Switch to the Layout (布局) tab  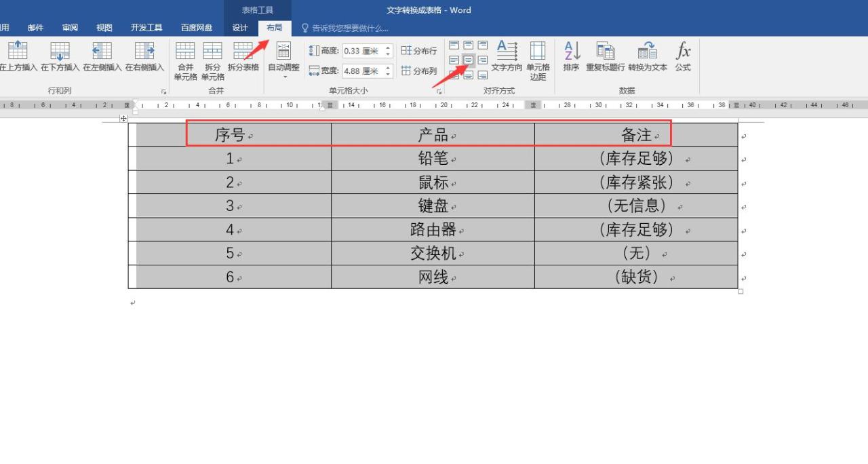tap(275, 28)
